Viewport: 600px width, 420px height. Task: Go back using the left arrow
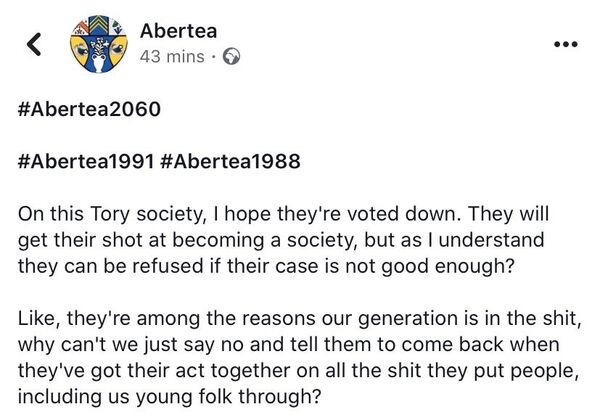click(x=34, y=43)
